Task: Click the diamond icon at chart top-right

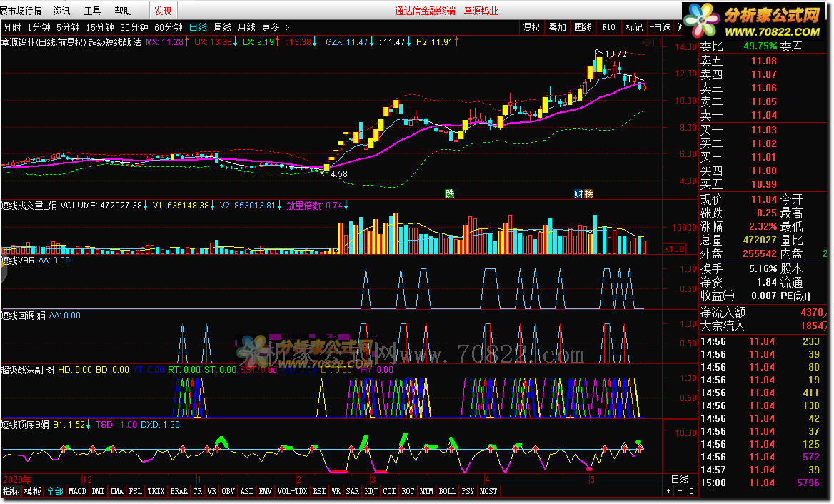Action: point(647,43)
